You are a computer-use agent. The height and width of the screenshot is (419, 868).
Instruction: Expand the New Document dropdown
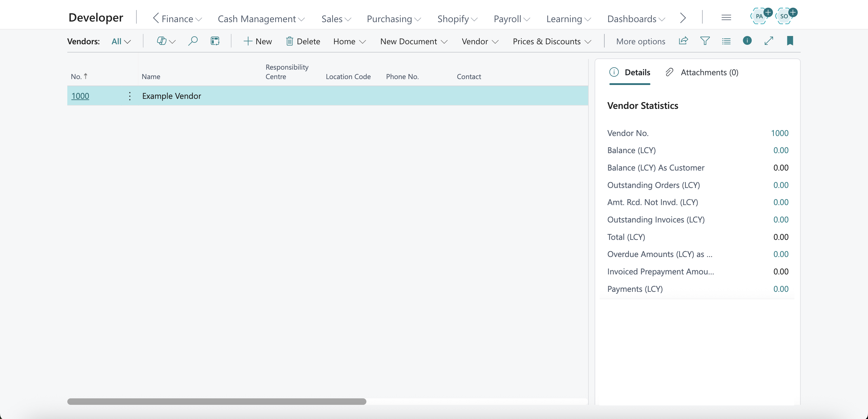[x=413, y=41]
